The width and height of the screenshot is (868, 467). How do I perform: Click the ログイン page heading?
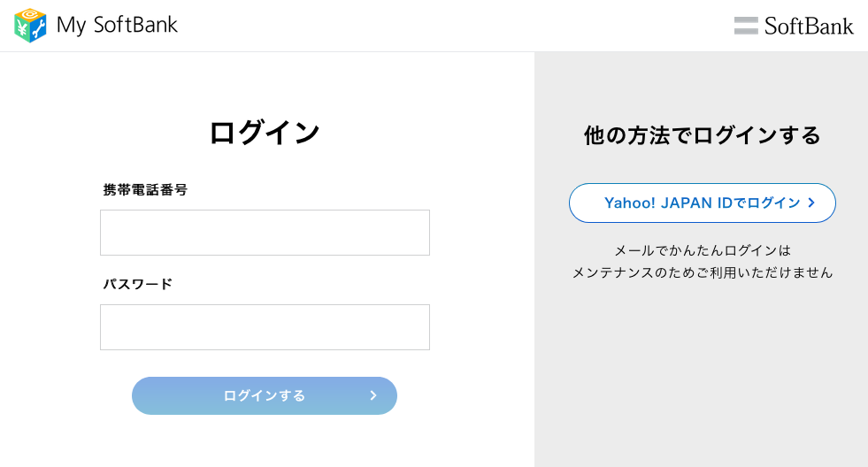[x=264, y=133]
